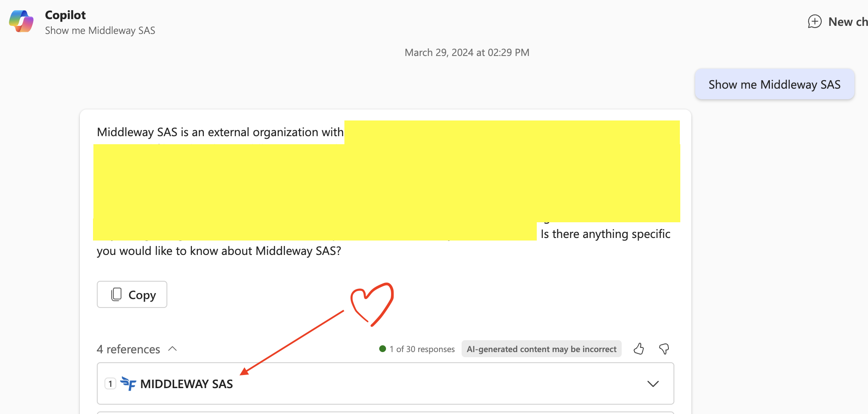Click the Middleway SAS company logo
Viewport: 868px width, 414px height.
point(128,383)
